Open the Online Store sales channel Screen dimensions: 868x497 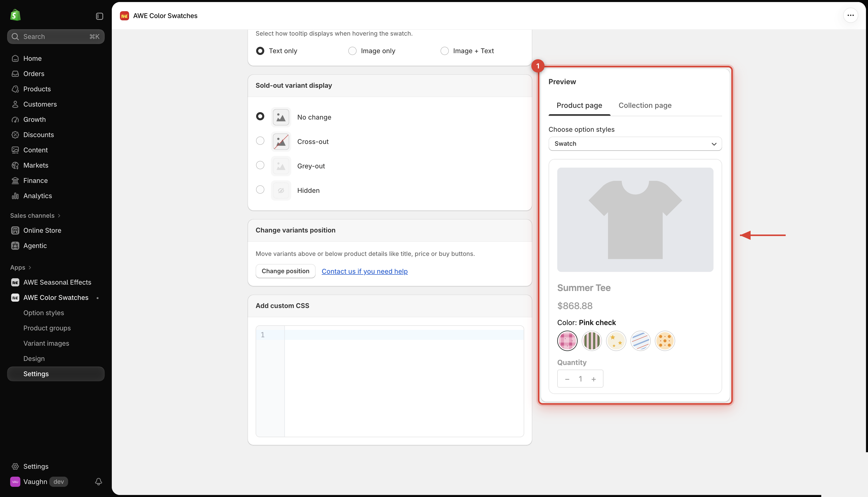point(56,230)
